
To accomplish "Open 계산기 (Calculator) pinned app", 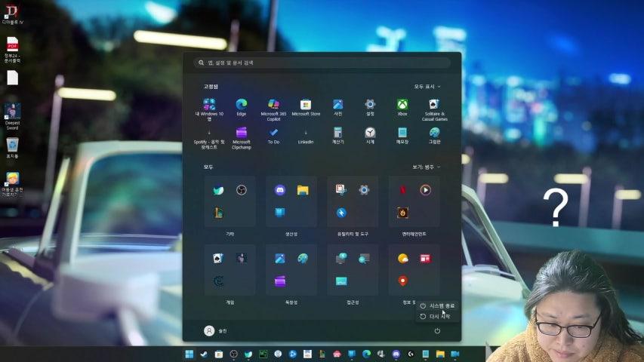I will coord(338,136).
